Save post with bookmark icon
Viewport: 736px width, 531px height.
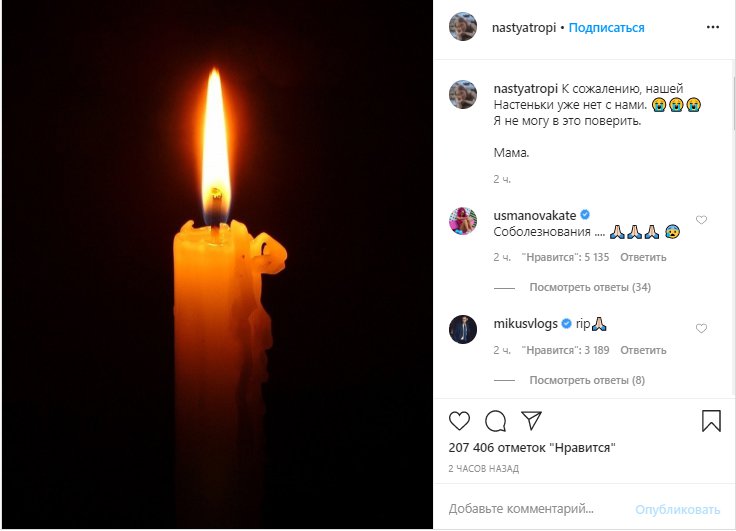[x=711, y=421]
